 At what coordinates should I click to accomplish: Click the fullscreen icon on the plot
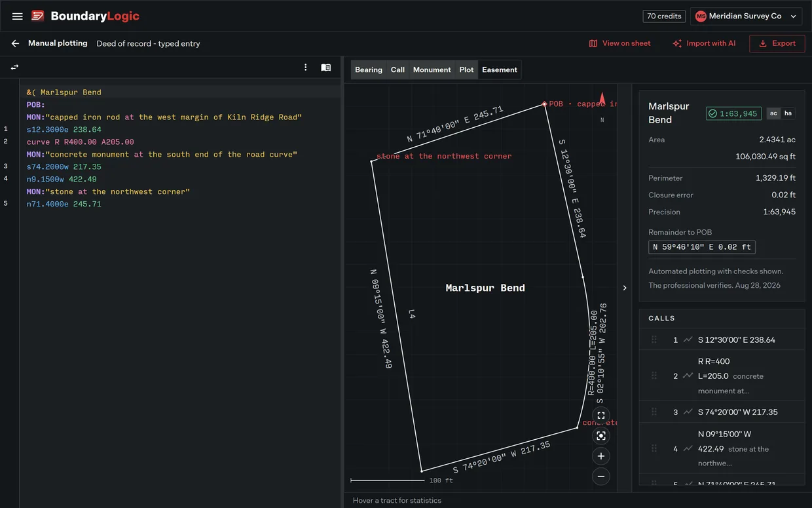(601, 416)
